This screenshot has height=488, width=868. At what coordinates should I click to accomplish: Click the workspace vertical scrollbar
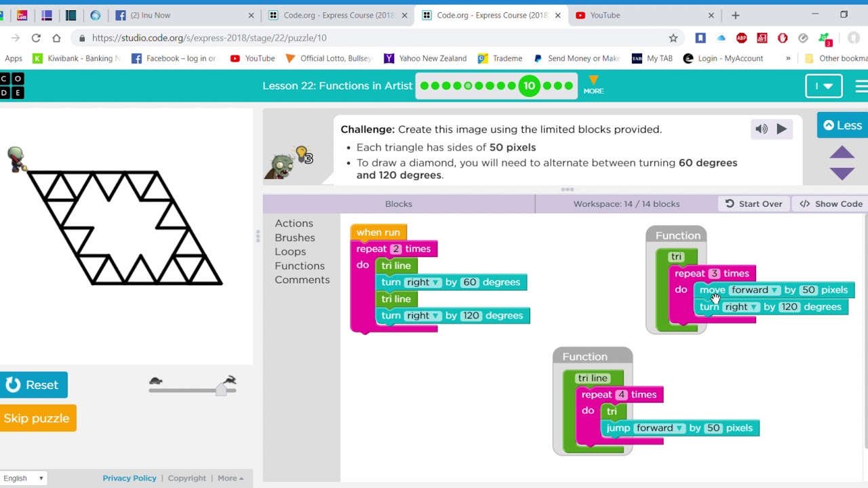(x=866, y=332)
